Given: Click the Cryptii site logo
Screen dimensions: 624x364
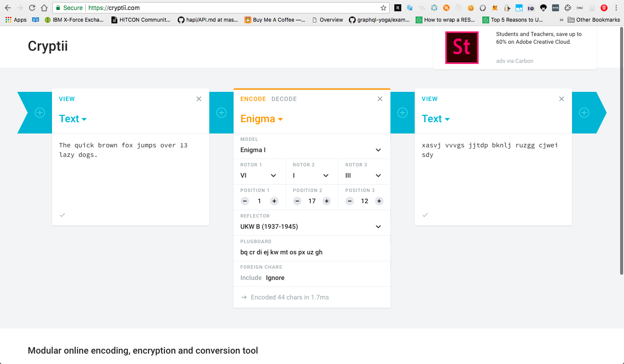Looking at the screenshot, I should point(48,46).
